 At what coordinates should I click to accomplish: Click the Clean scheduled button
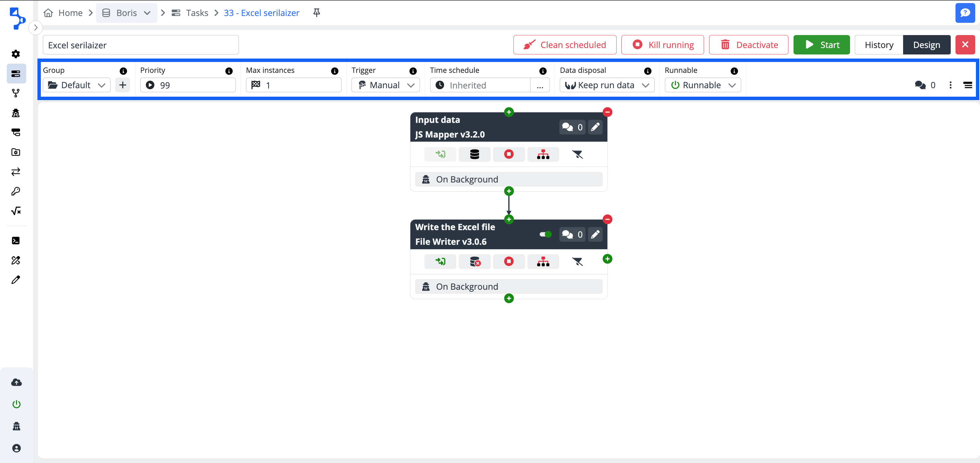pyautogui.click(x=565, y=45)
